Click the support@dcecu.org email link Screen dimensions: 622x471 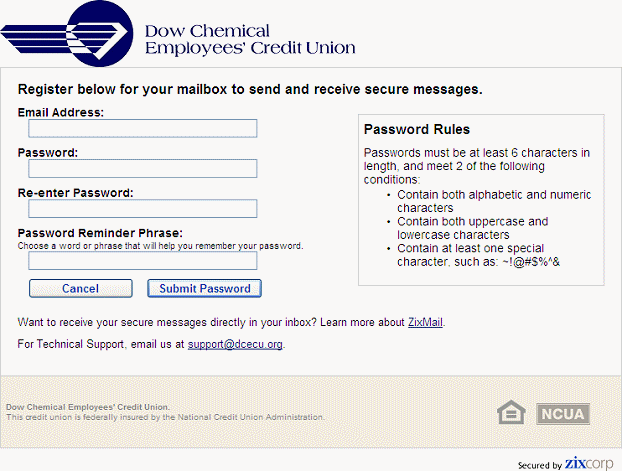235,344
